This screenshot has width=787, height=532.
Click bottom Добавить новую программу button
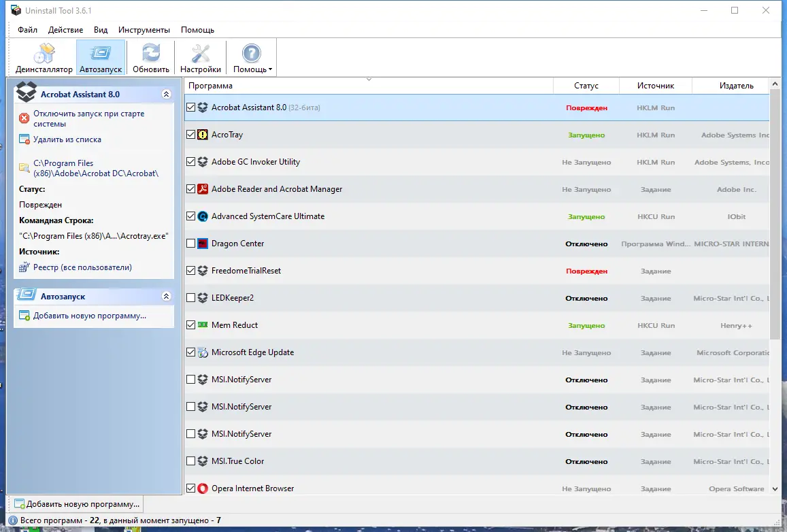78,504
